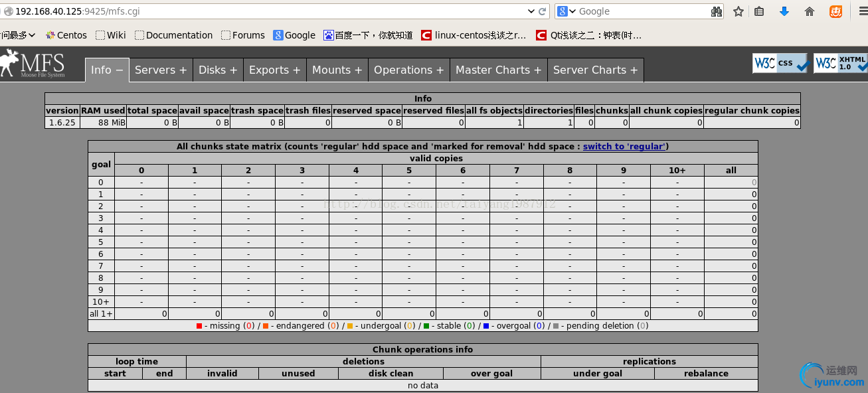868x393 pixels.
Task: Click the 'all fs objects' header
Action: pyautogui.click(x=495, y=111)
